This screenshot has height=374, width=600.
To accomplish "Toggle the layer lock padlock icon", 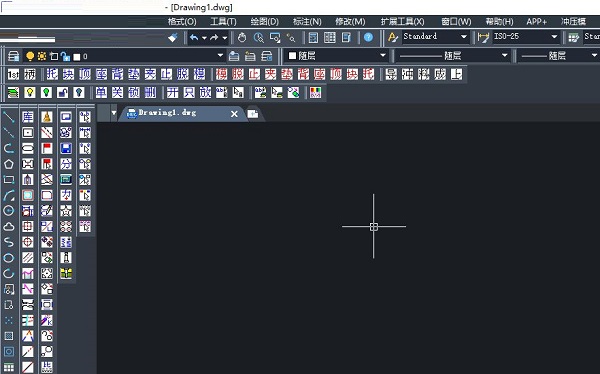I will tap(65, 56).
